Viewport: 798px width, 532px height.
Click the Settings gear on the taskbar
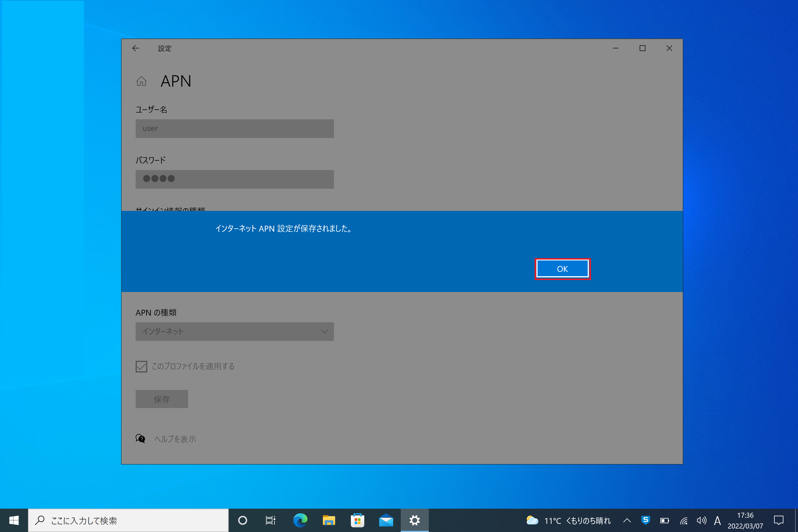415,520
